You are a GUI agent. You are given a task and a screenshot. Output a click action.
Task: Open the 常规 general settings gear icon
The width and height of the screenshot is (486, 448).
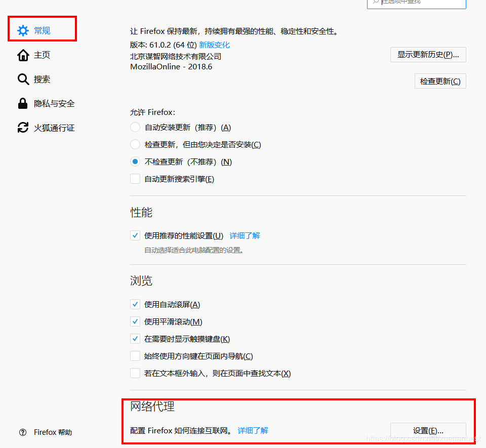tap(23, 31)
